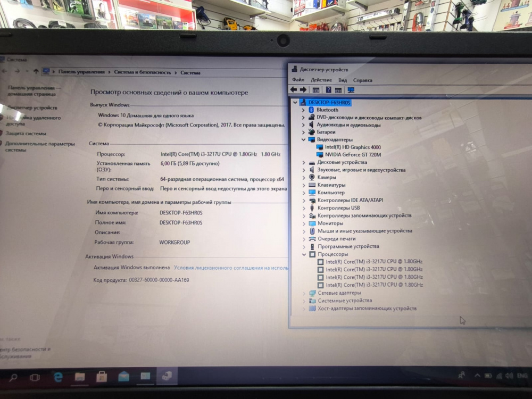Open the Действие menu
532x399 pixels.
click(x=321, y=80)
